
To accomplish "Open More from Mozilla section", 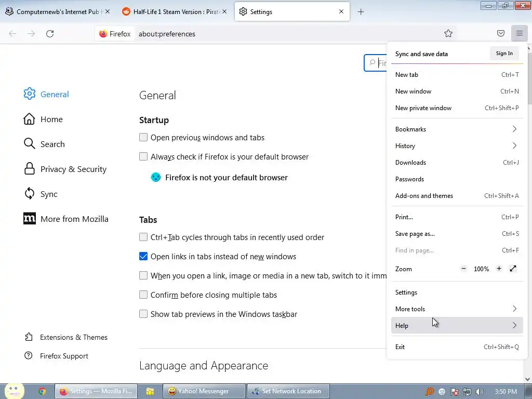I will [x=66, y=219].
